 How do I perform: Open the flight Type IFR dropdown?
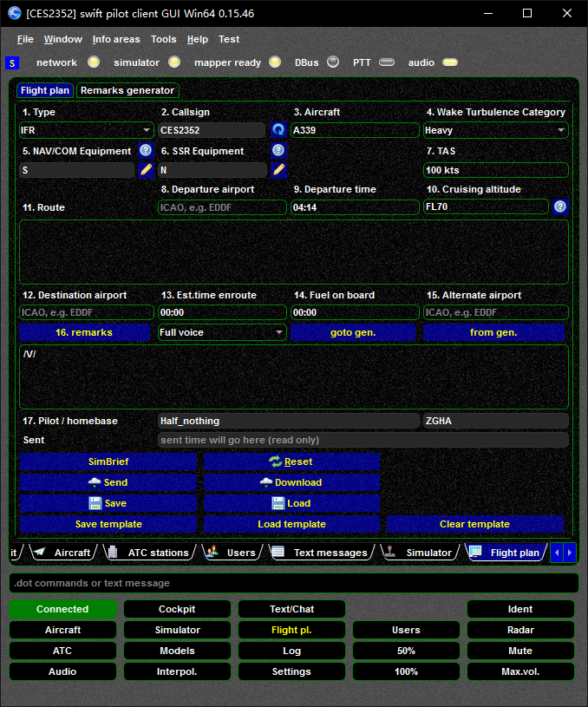pos(86,130)
